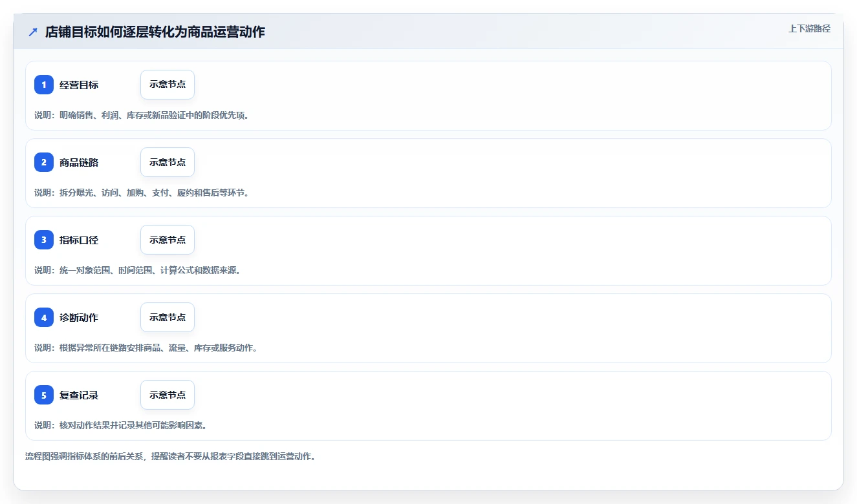Click 示意节点 button in 复查记录 row

168,395
